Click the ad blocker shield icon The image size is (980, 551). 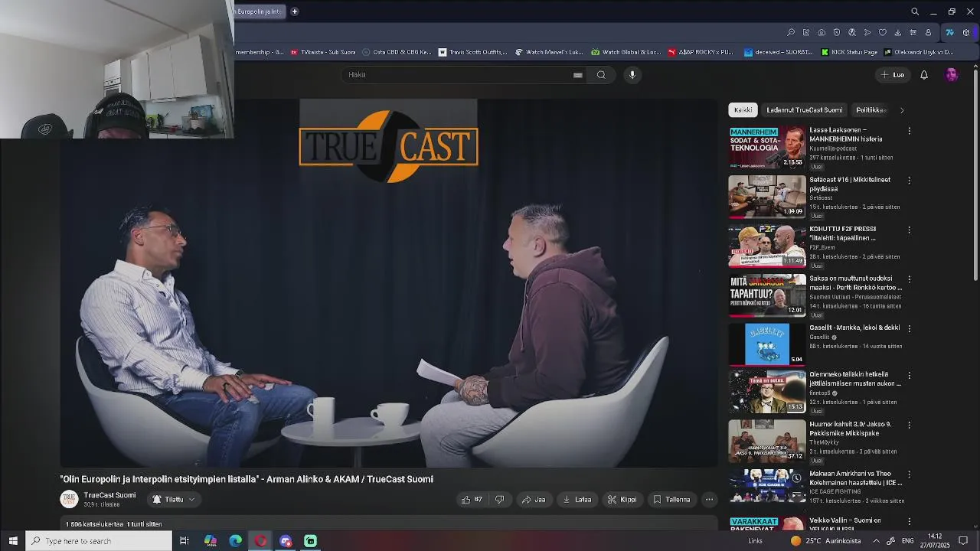coord(837,32)
